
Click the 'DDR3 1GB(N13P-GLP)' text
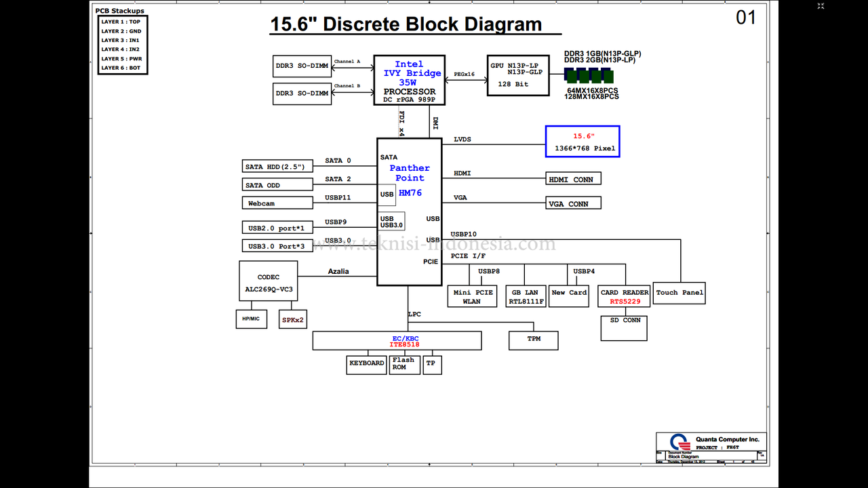coord(603,54)
